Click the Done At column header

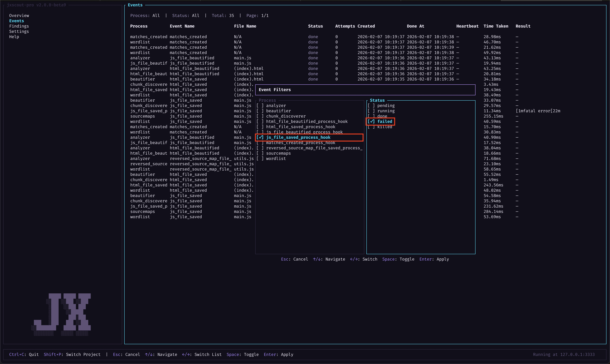(x=415, y=26)
